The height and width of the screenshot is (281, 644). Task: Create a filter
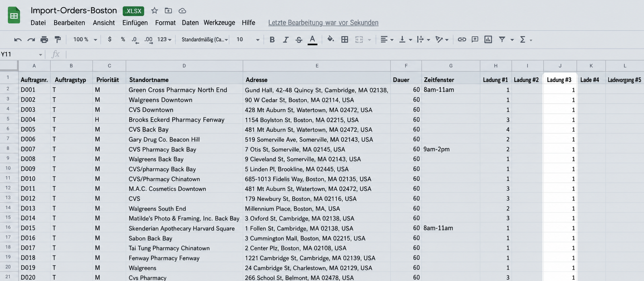pyautogui.click(x=502, y=39)
